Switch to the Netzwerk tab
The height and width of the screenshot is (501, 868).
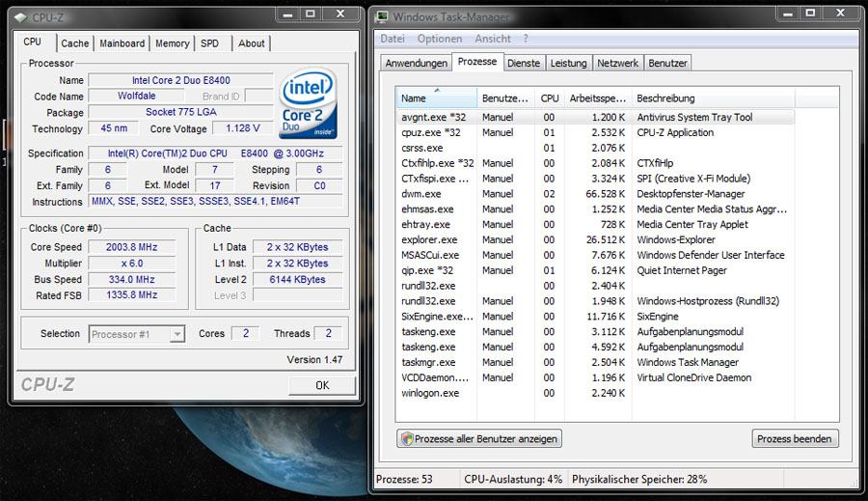(x=618, y=63)
